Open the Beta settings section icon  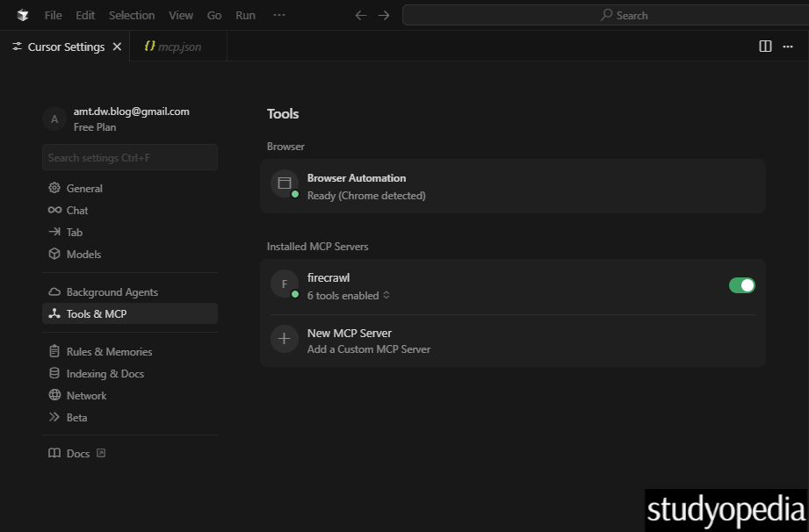point(54,417)
